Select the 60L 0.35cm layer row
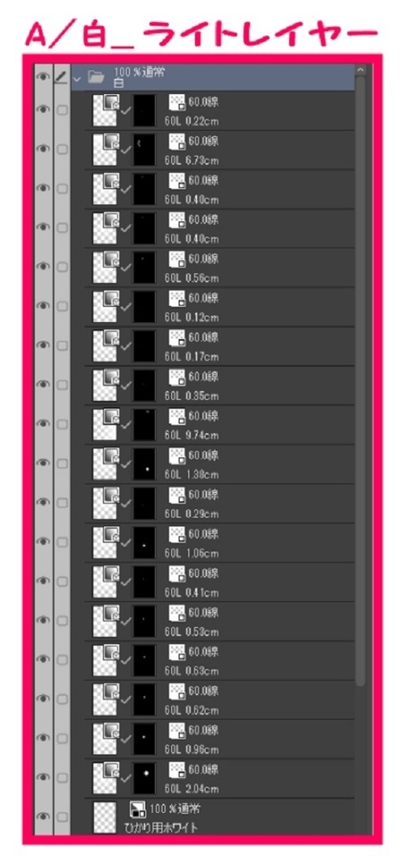 (220, 385)
